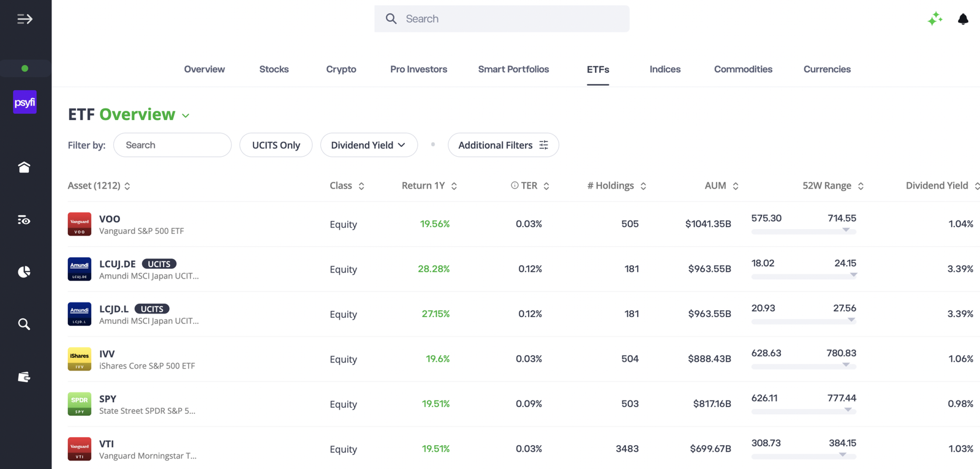Sort by the # Holdings column

(x=617, y=186)
